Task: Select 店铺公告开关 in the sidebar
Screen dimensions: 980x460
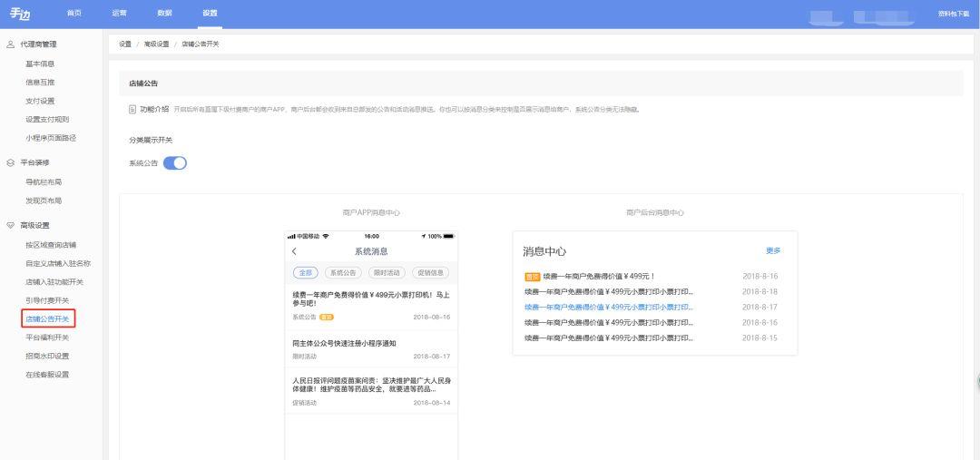Action: [48, 318]
